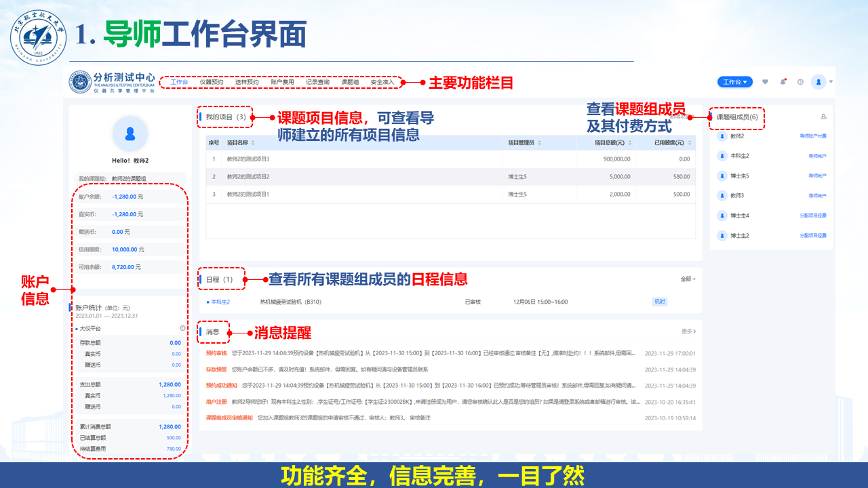Click the help question mark icon
Screen dimensions: 868x488
tap(800, 82)
